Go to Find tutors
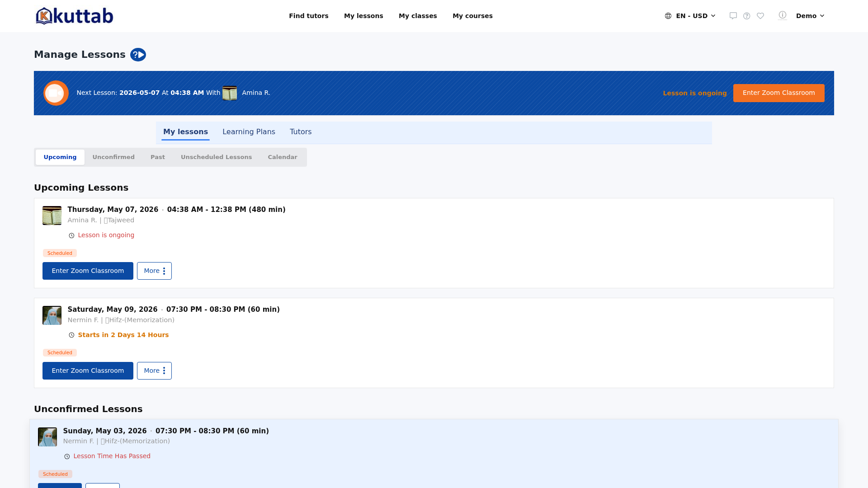The image size is (868, 488). pyautogui.click(x=309, y=16)
